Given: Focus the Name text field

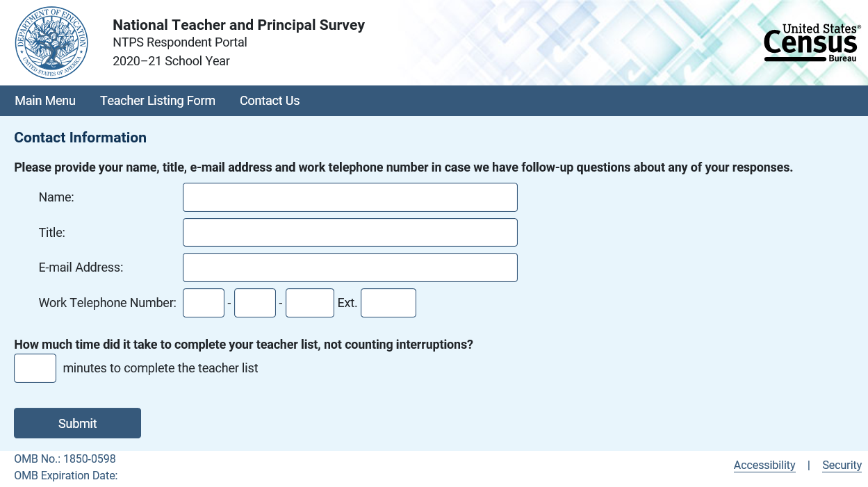Looking at the screenshot, I should 350,197.
